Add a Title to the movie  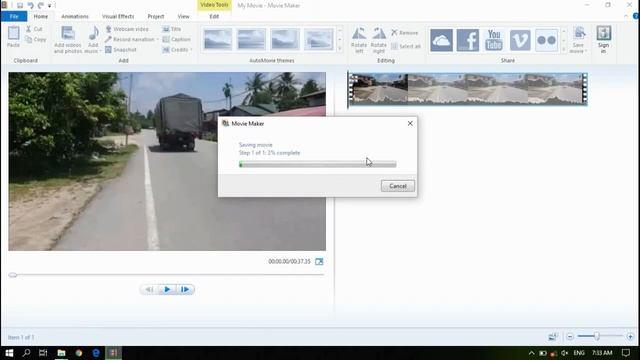click(x=172, y=29)
